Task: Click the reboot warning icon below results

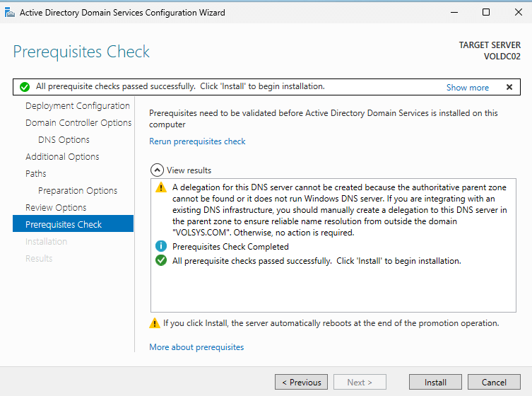Action: point(155,323)
